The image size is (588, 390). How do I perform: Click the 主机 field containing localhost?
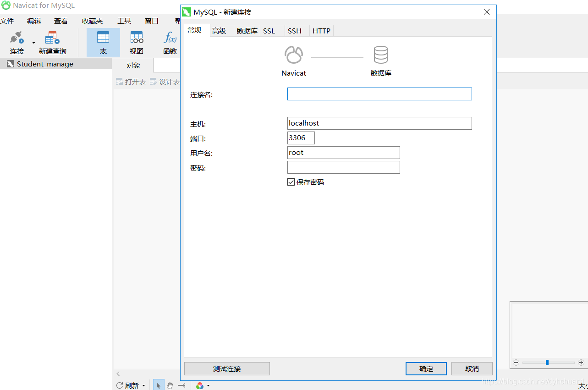379,123
